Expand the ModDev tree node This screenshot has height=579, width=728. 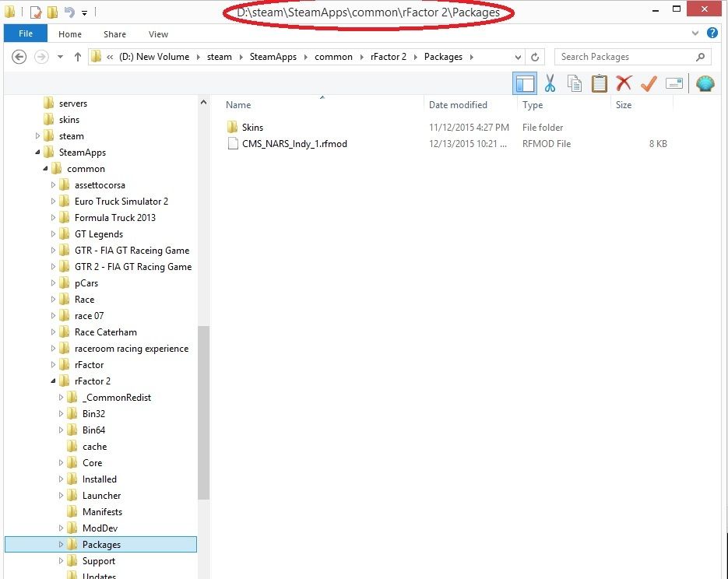[x=61, y=528]
